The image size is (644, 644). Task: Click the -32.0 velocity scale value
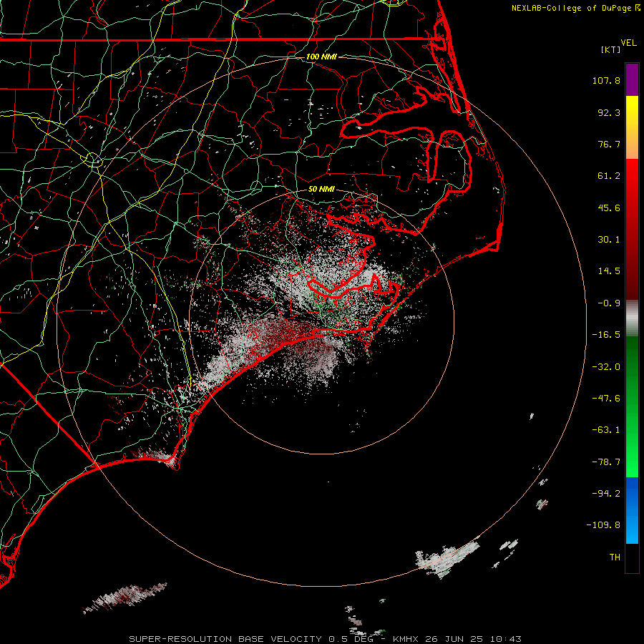coord(606,367)
